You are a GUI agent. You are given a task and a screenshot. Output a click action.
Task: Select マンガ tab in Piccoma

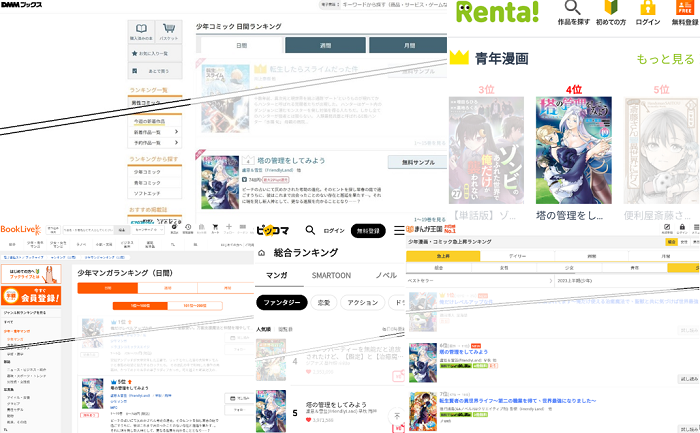pos(277,275)
